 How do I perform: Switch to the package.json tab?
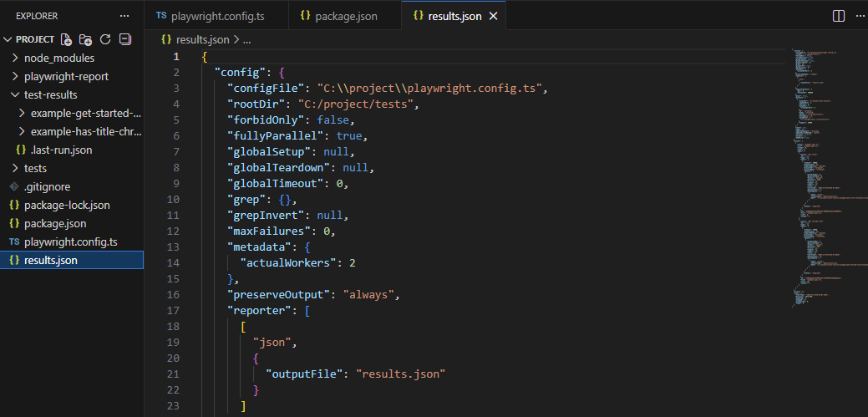click(344, 16)
